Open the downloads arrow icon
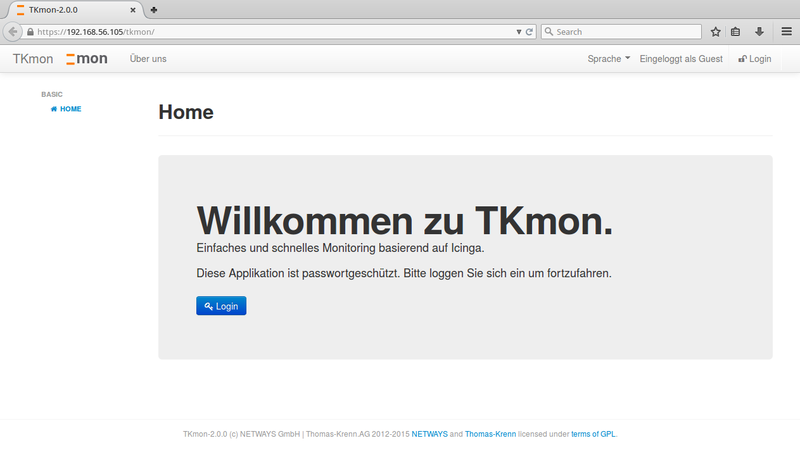 759,32
